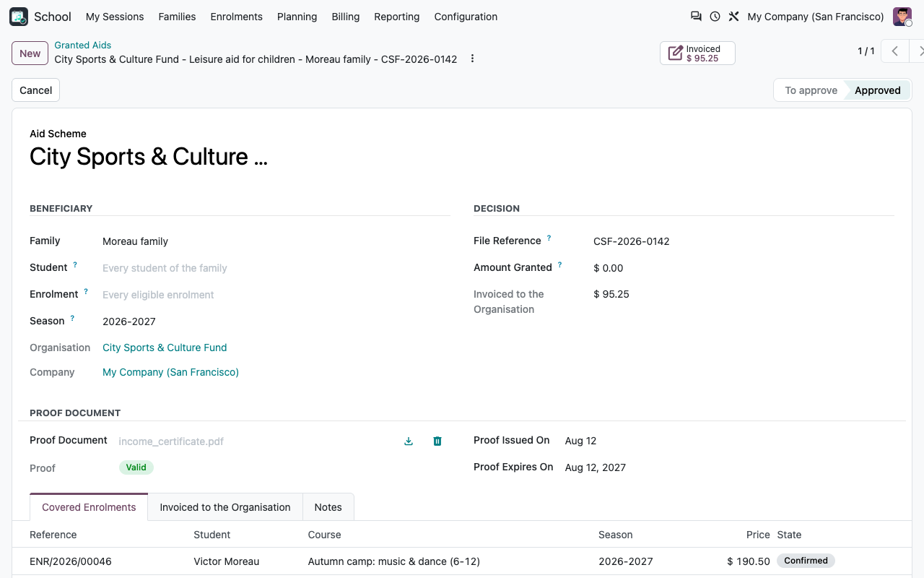
Task: Change the Season 2026-2027 field
Action: coord(276,322)
